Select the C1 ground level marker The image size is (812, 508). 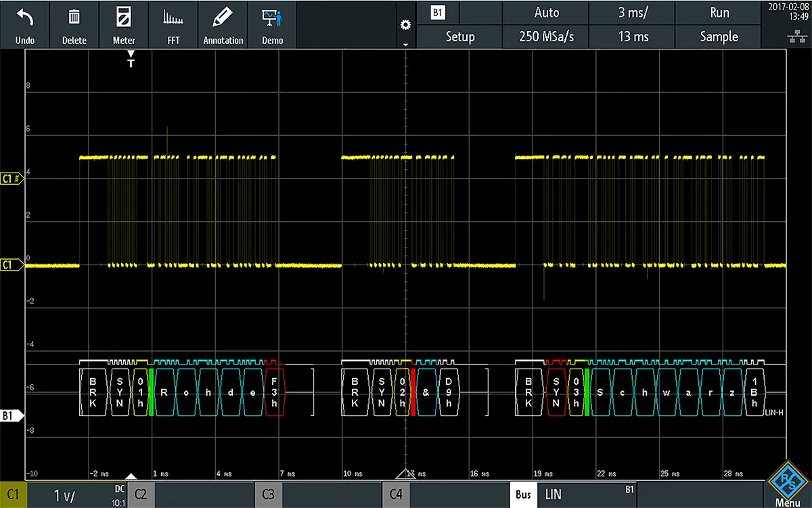coord(12,265)
